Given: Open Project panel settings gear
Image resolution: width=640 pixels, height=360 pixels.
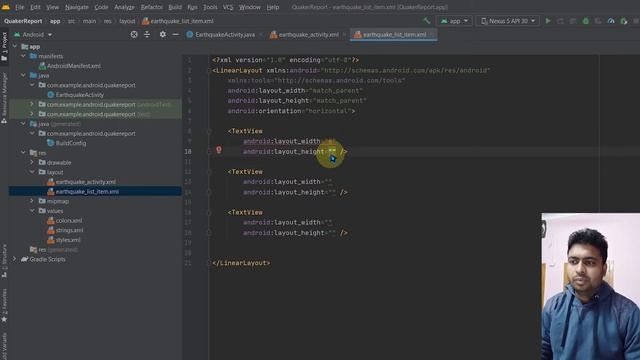Looking at the screenshot, I should 162,35.
